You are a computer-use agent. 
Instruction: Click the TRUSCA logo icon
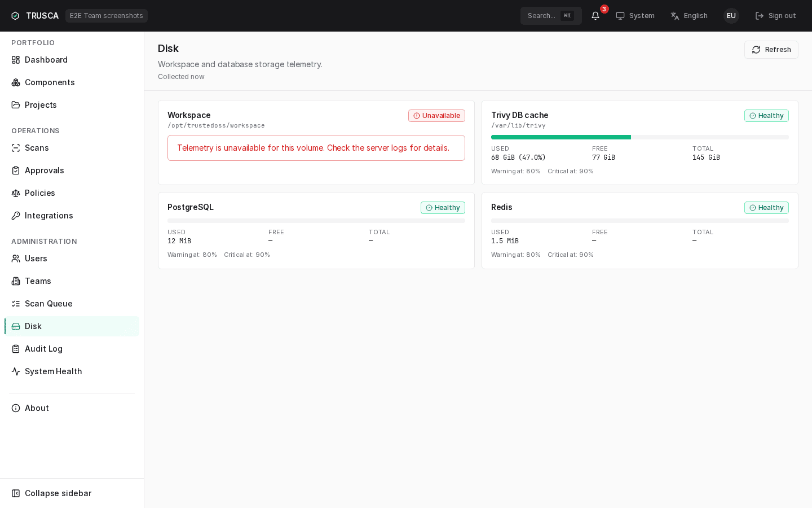(15, 16)
